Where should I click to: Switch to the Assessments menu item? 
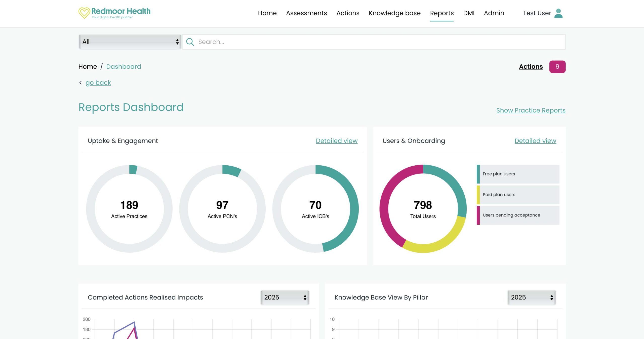point(306,13)
